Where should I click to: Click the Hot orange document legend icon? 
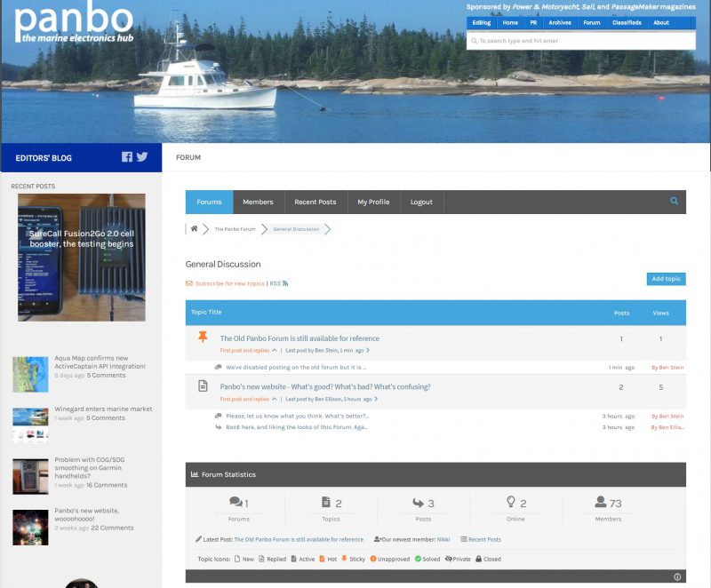tap(322, 559)
